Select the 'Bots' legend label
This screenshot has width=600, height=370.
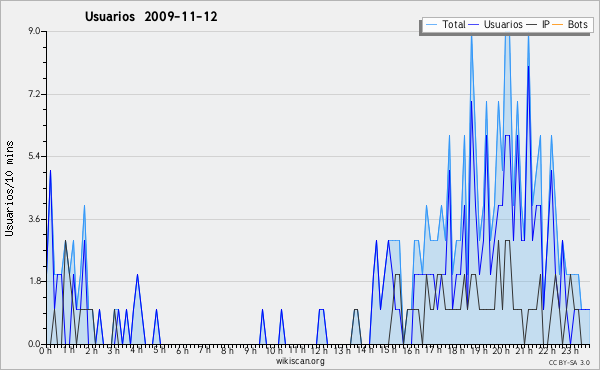click(577, 24)
